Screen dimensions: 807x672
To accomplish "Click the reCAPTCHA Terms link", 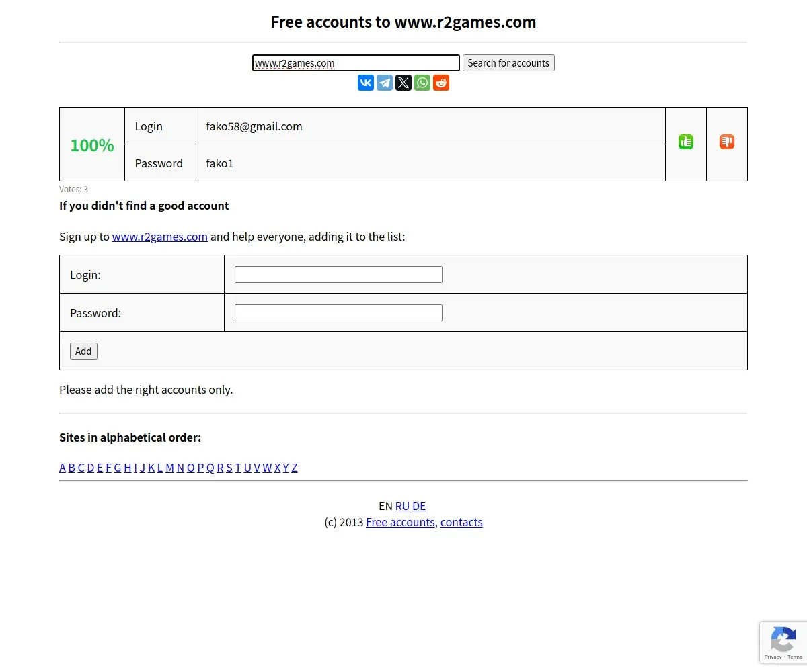I will click(x=795, y=657).
